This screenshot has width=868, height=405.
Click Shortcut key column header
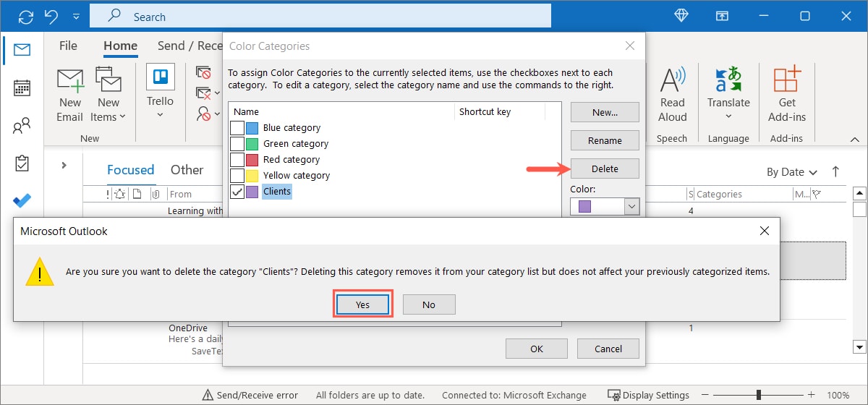(485, 112)
